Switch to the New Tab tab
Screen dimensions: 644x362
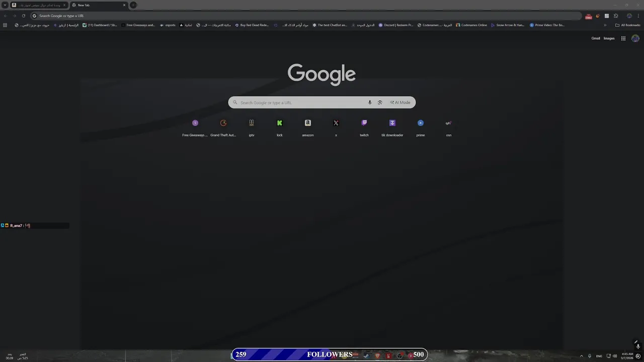[x=98, y=5]
